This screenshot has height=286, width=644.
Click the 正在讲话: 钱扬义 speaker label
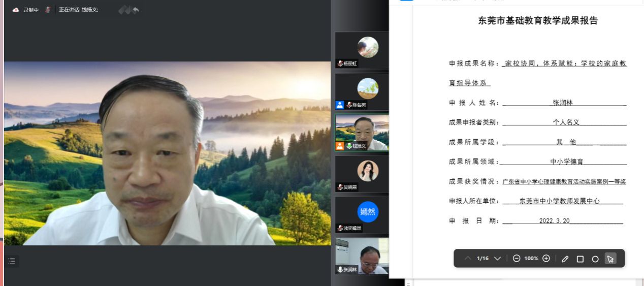tap(79, 10)
